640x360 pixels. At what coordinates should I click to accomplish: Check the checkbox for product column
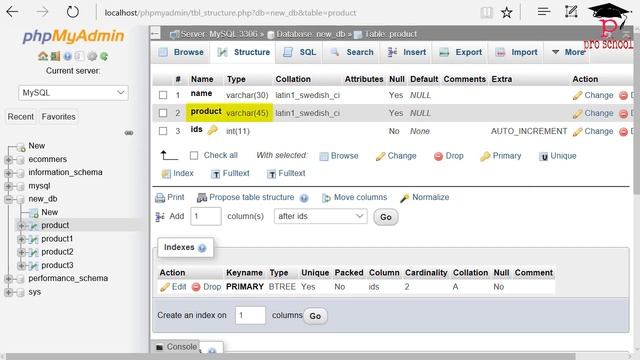[163, 113]
